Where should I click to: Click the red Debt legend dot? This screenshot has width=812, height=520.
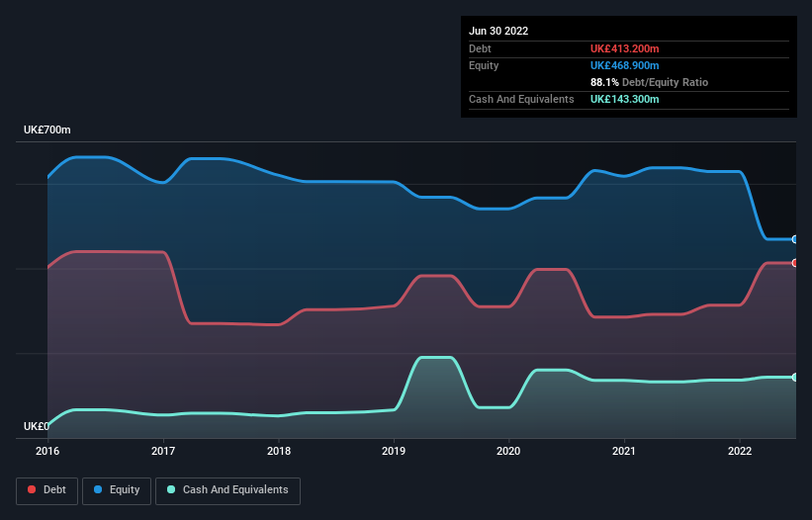tap(32, 489)
